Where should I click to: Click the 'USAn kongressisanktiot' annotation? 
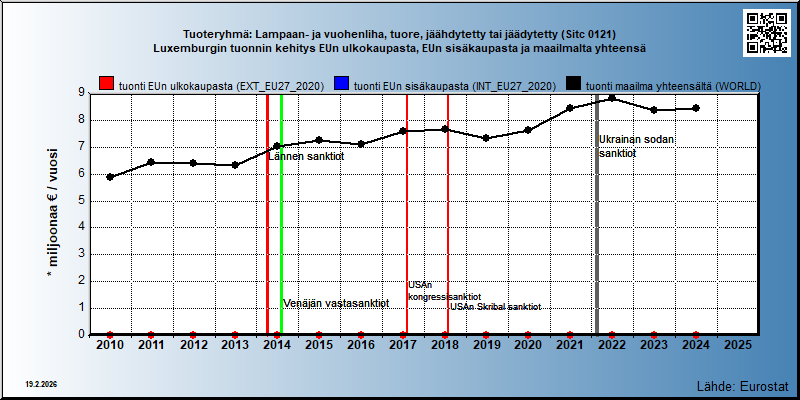(x=444, y=291)
